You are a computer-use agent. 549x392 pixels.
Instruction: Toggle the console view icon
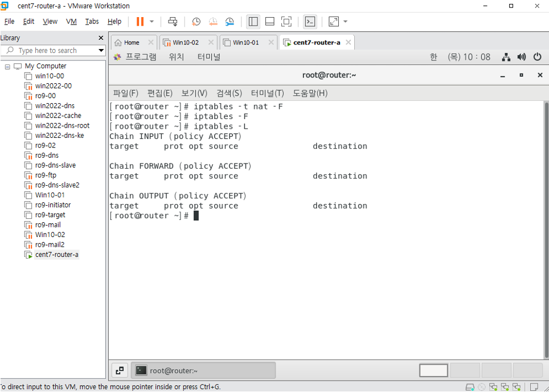tap(310, 22)
